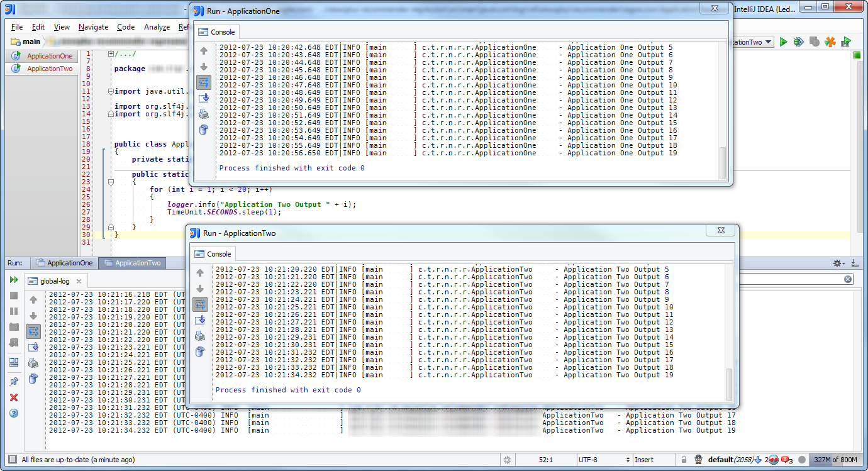868x471 pixels.
Task: Click down arrow in global-log toolbar
Action: click(x=33, y=316)
